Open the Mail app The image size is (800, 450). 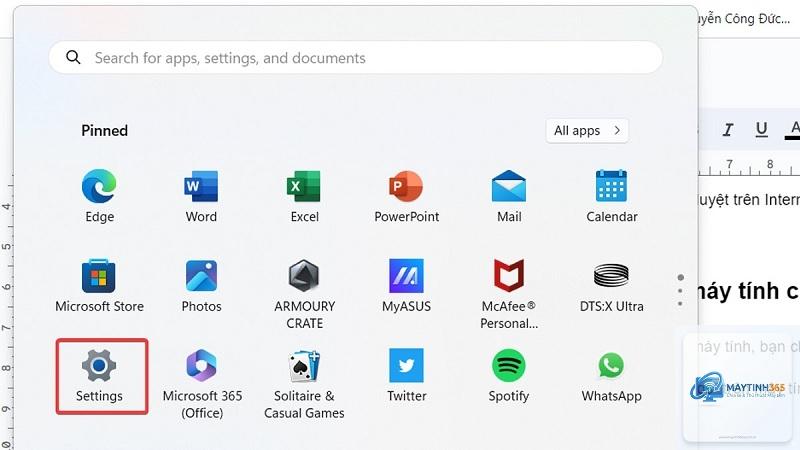point(509,196)
